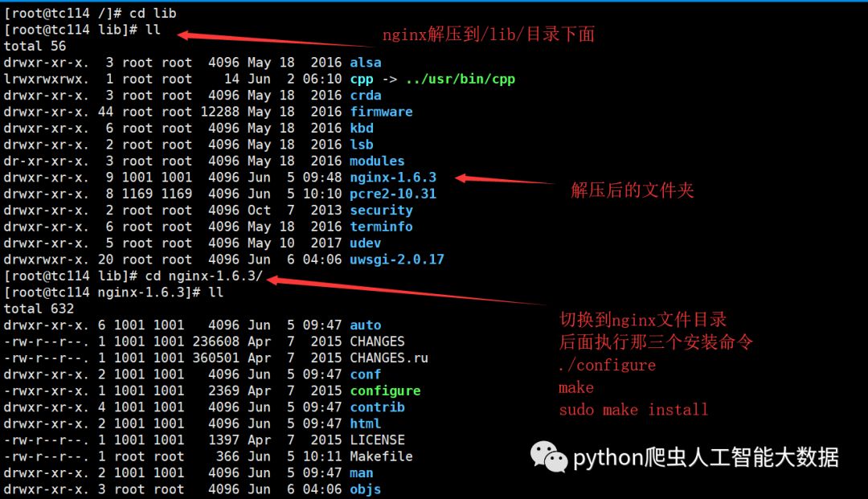Select the LICENSE file name
This screenshot has height=499, width=868.
pos(377,440)
